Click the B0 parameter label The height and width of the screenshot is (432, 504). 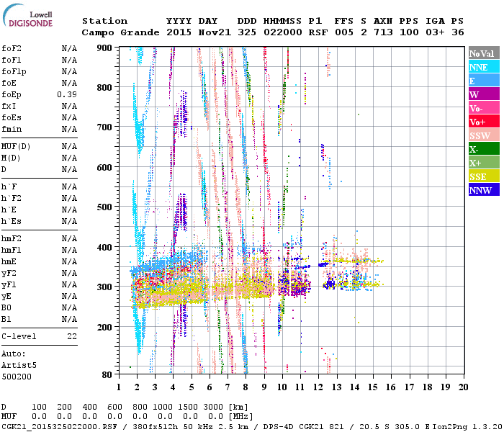(6, 308)
